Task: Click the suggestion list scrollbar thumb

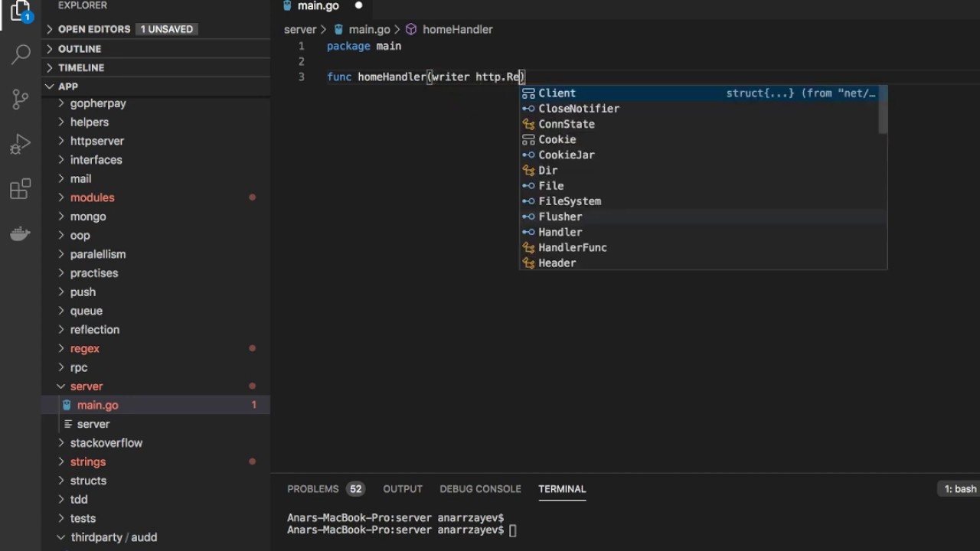Action: pos(883,109)
